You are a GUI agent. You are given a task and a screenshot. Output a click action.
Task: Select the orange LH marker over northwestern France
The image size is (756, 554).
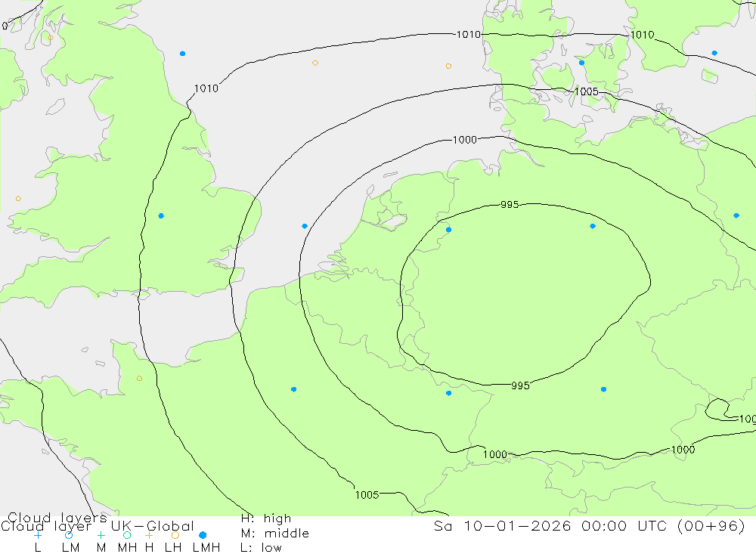(x=139, y=379)
